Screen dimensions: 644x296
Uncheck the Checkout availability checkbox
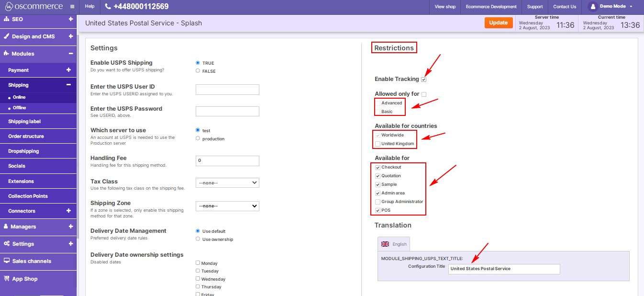[x=378, y=167]
